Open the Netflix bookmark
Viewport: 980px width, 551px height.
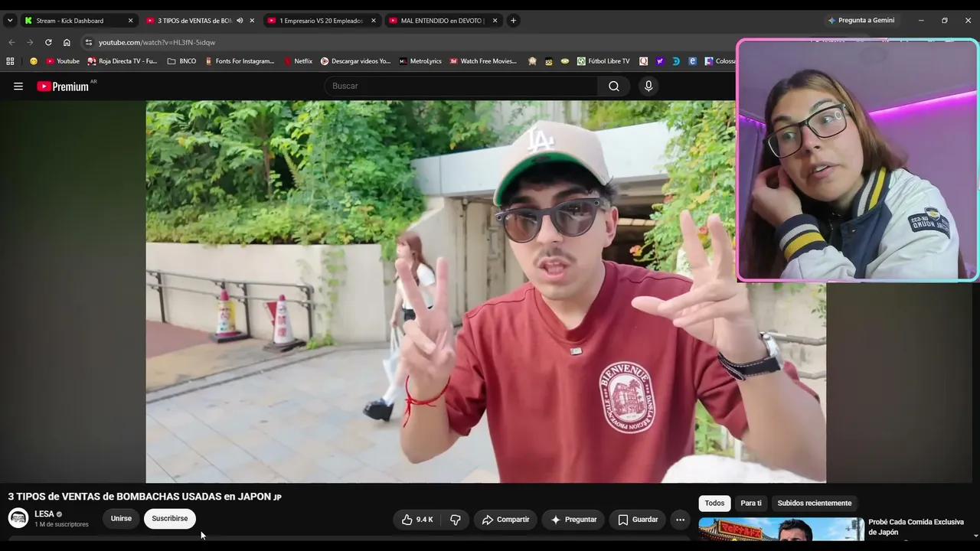pos(298,61)
